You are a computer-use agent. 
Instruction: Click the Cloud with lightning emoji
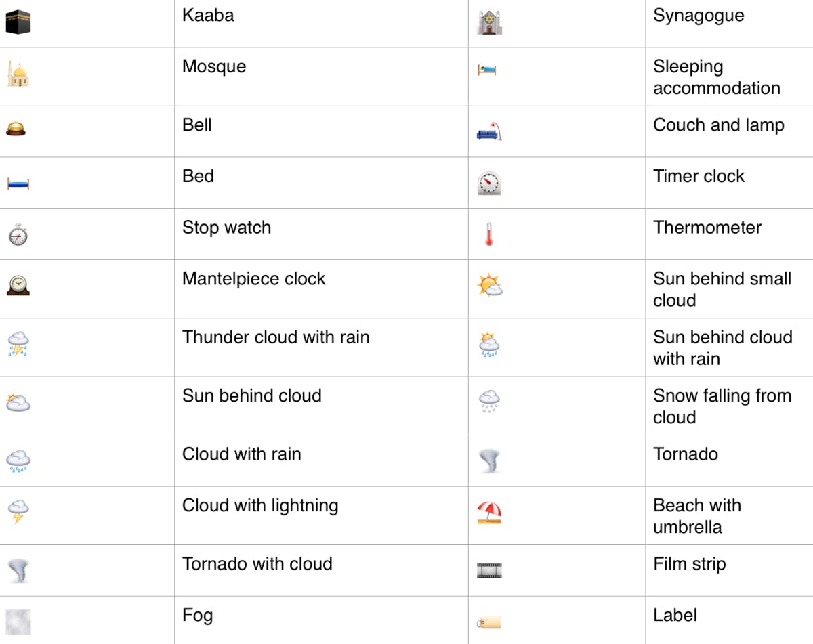pyautogui.click(x=18, y=511)
